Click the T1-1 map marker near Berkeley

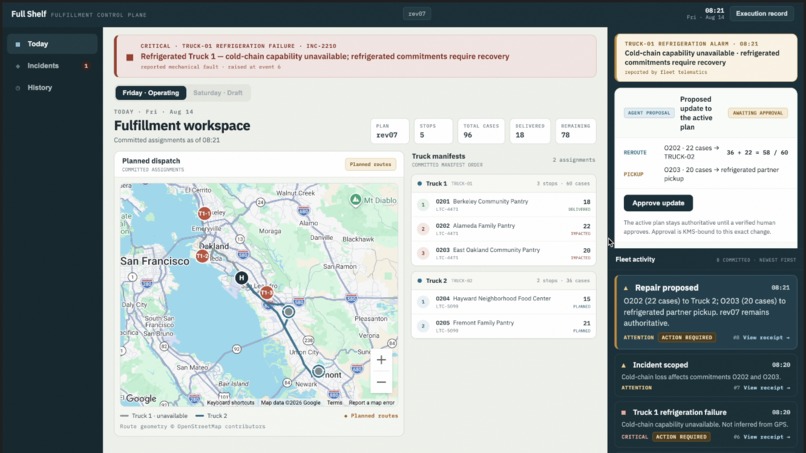coord(205,213)
